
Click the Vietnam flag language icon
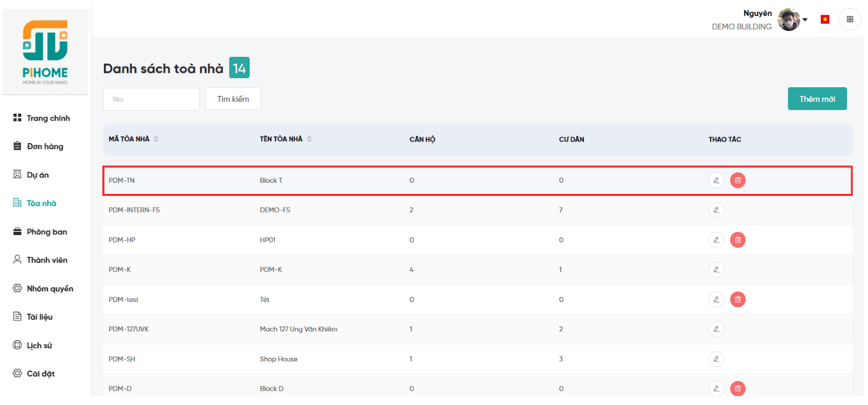tap(825, 20)
